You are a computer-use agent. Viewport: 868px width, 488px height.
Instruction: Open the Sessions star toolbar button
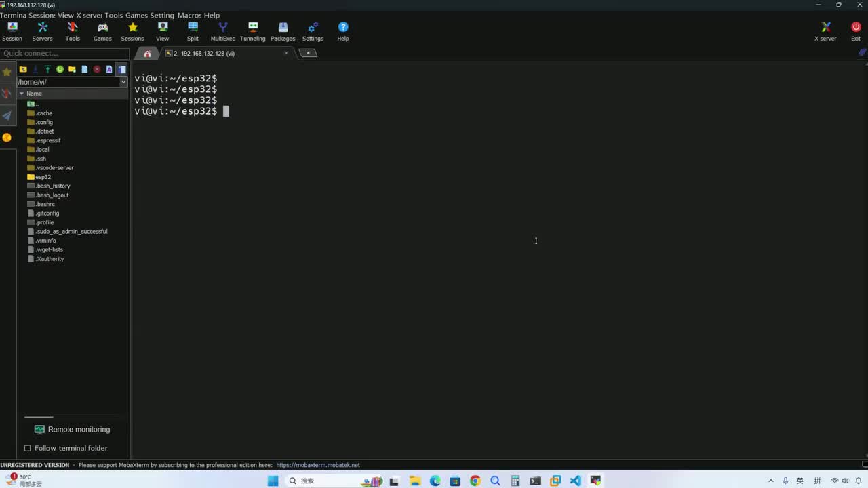[132, 31]
